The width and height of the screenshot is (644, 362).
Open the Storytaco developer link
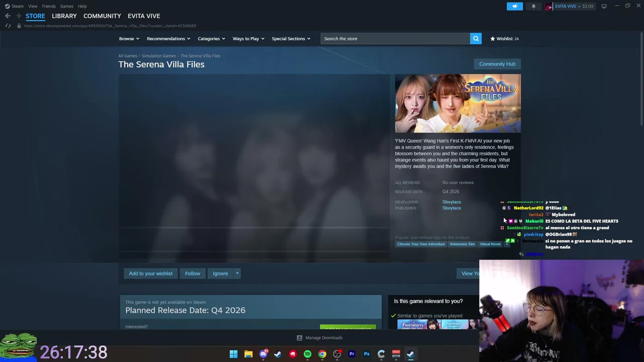[x=451, y=202]
